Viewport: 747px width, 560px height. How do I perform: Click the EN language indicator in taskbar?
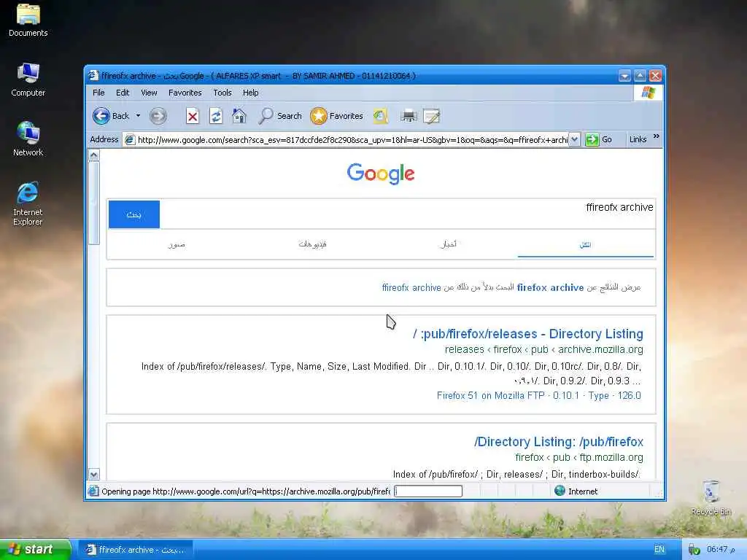659,550
